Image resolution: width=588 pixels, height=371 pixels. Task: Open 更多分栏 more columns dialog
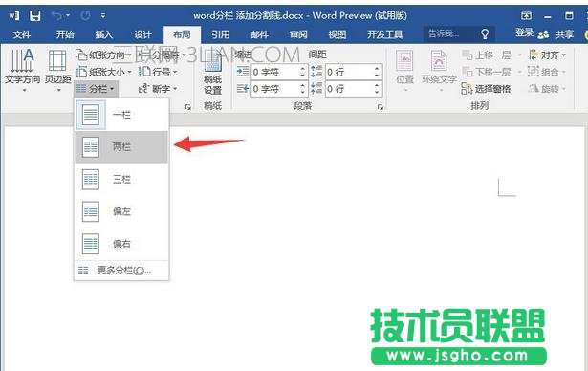pyautogui.click(x=121, y=271)
